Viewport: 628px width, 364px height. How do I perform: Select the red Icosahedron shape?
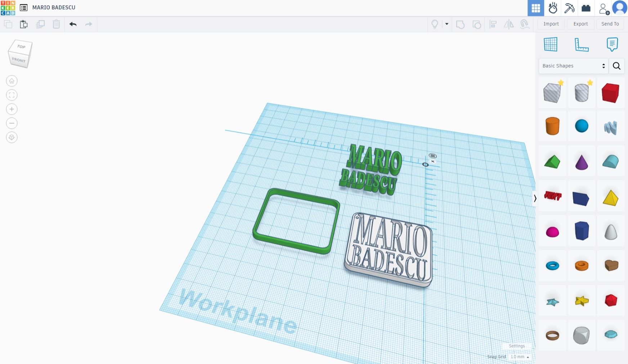(x=611, y=300)
